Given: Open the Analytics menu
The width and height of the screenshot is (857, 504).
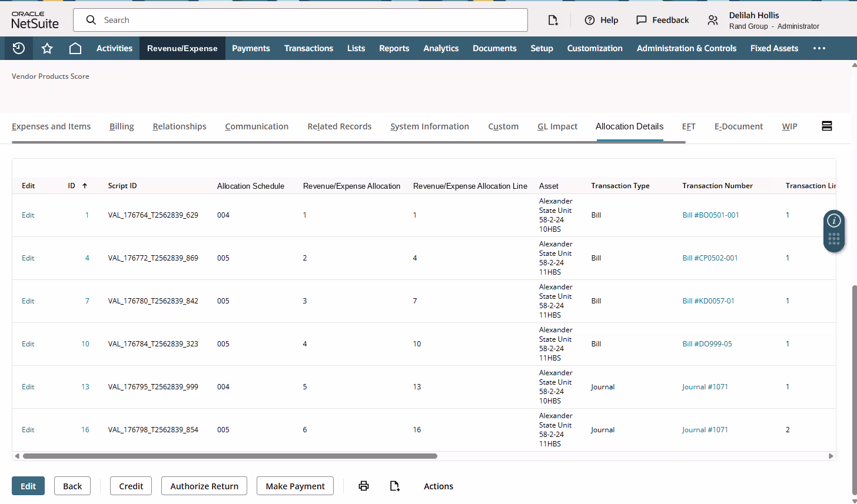Looking at the screenshot, I should pyautogui.click(x=441, y=48).
